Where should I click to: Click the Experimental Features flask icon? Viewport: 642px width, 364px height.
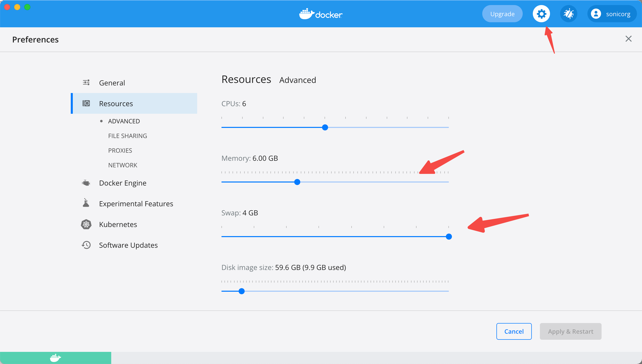click(86, 203)
